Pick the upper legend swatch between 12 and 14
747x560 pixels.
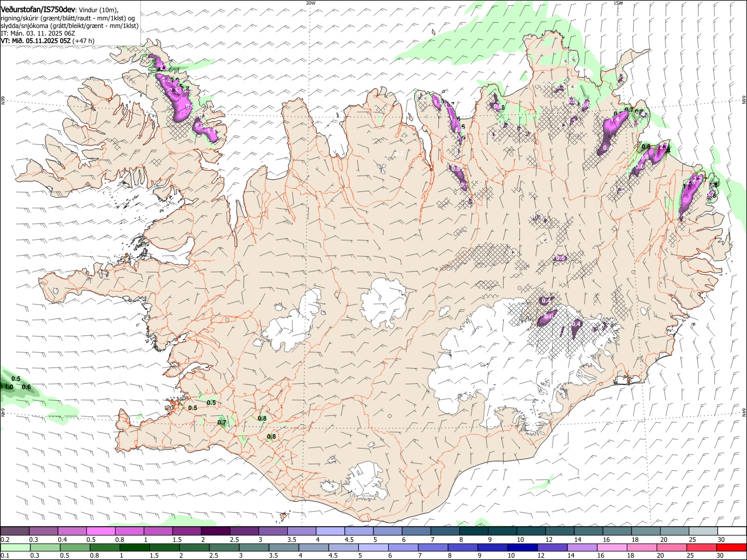560,531
